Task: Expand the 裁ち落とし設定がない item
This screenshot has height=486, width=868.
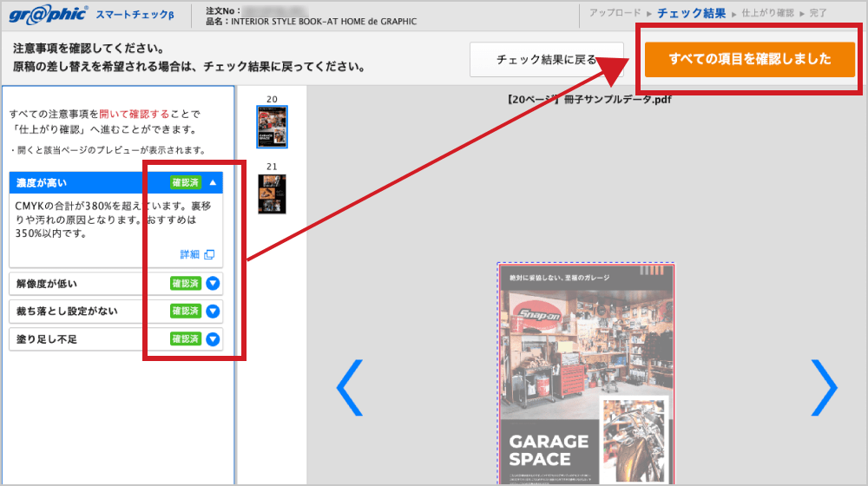Action: (x=213, y=311)
